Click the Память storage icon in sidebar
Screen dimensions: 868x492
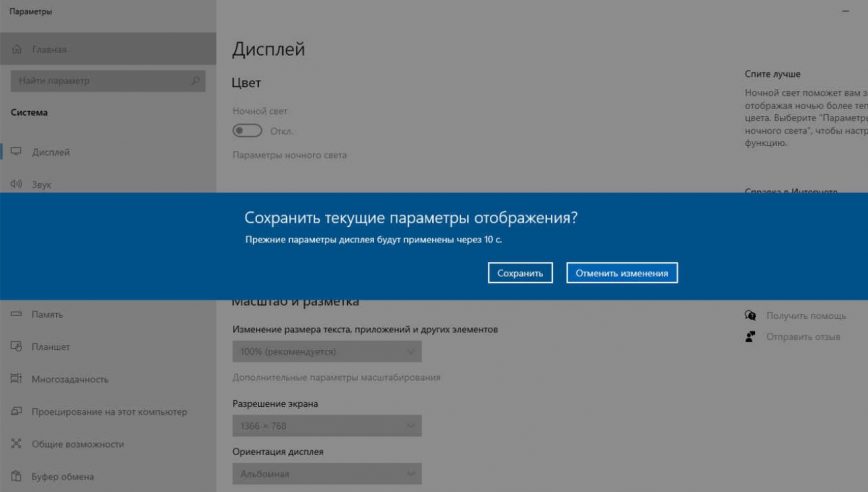coord(17,314)
